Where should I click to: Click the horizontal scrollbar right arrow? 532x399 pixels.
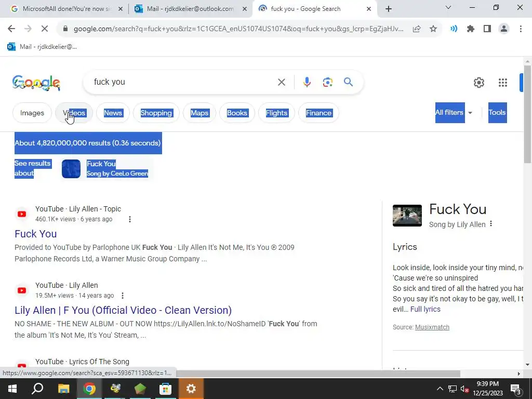coord(519,374)
